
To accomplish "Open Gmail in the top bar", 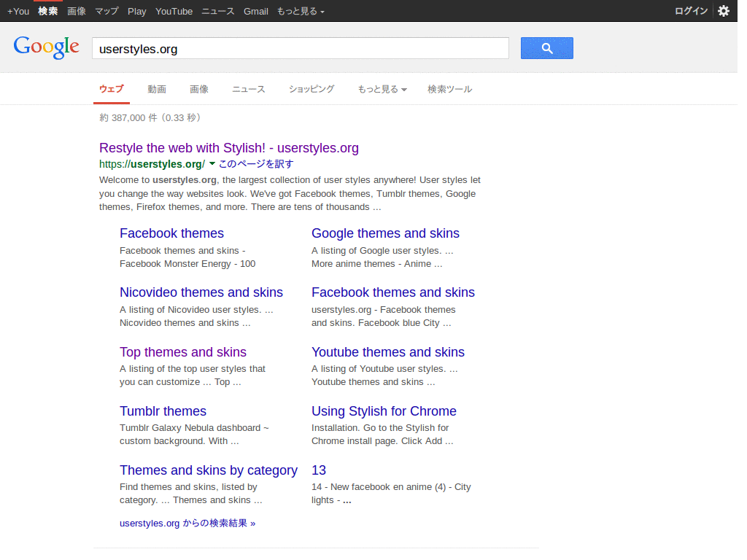I will (256, 11).
